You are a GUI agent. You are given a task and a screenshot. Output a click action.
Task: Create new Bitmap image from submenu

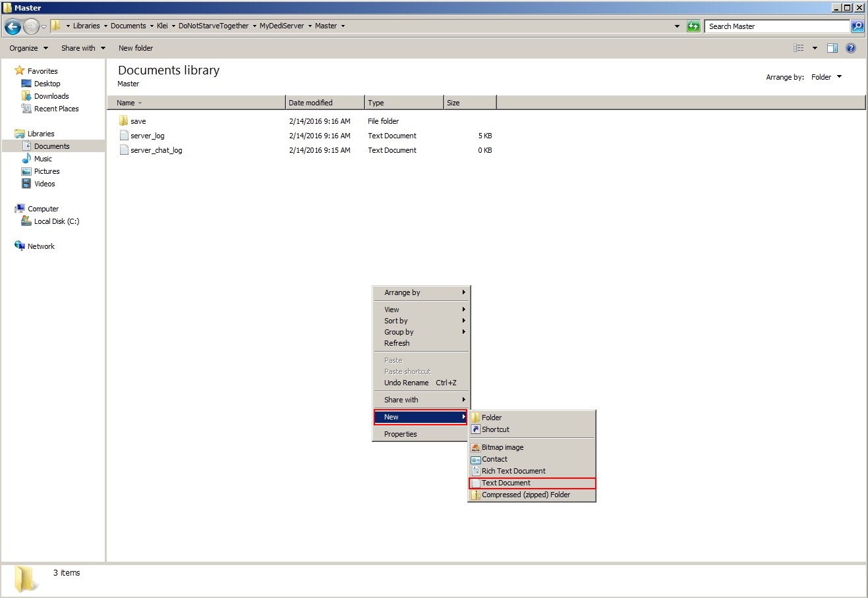[532, 447]
